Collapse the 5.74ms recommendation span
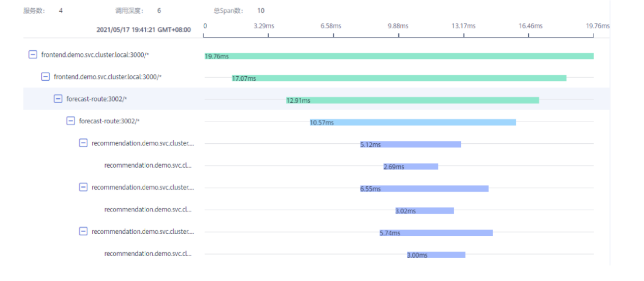The height and width of the screenshot is (281, 644). coord(83,231)
